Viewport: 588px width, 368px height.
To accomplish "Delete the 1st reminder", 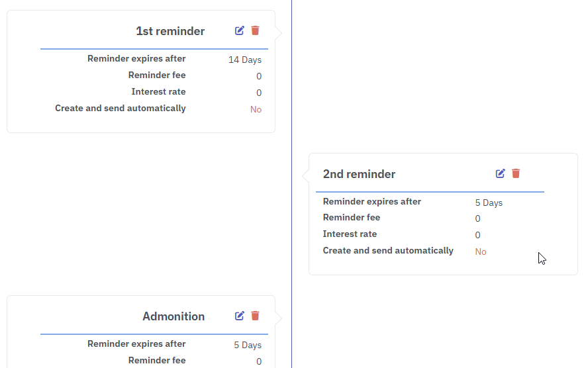I will 256,30.
